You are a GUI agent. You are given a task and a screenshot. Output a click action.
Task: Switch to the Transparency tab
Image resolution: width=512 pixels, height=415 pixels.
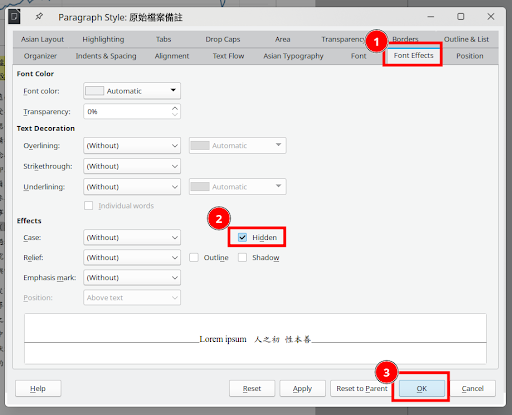coord(343,39)
